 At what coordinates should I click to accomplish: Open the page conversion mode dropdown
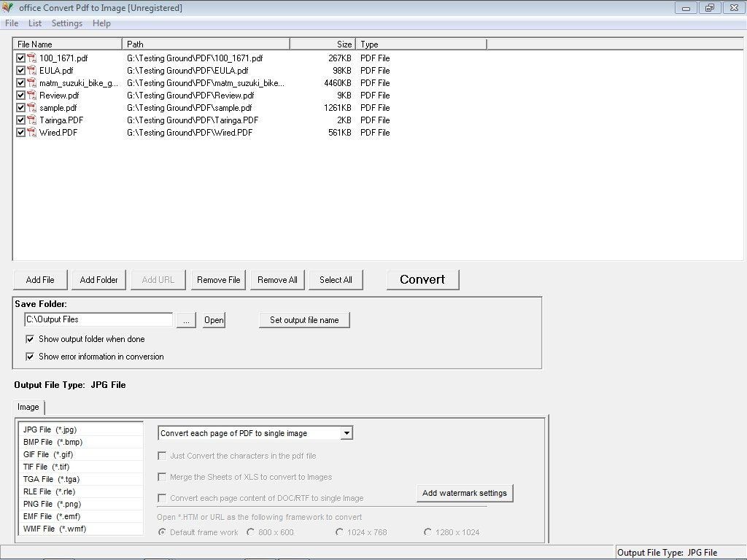click(x=346, y=432)
